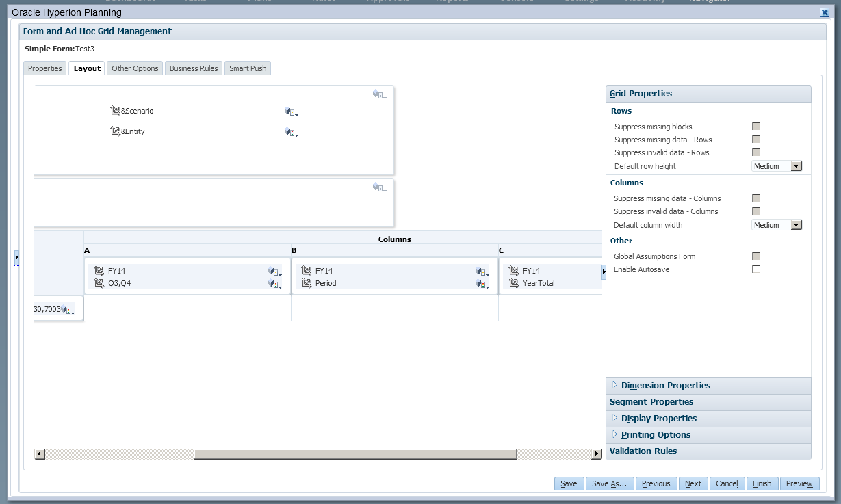Image resolution: width=841 pixels, height=504 pixels.
Task: Open member selector for FY14 in column B
Action: click(482, 271)
